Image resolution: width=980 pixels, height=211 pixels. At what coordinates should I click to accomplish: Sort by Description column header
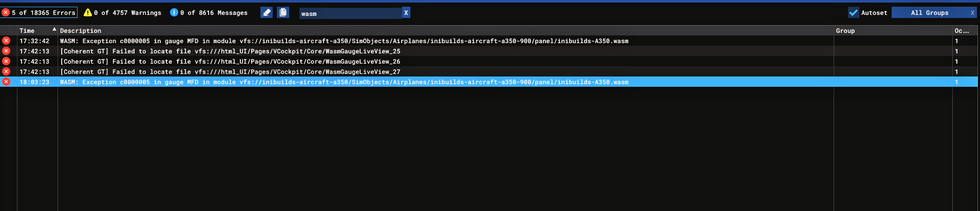pos(81,31)
